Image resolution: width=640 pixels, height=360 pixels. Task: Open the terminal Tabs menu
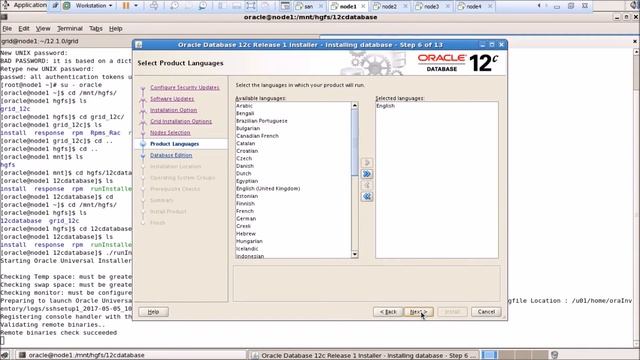tap(96, 29)
